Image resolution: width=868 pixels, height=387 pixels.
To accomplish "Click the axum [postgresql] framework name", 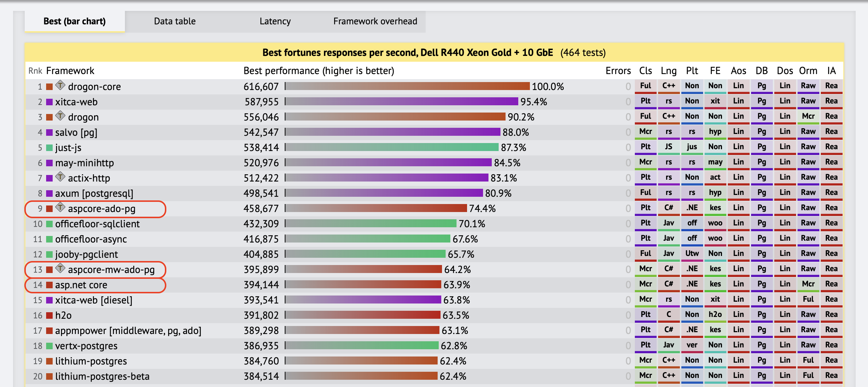I will [x=95, y=193].
